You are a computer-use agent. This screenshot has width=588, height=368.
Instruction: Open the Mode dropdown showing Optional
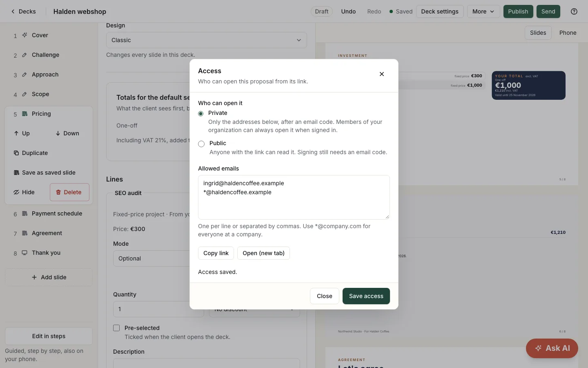pyautogui.click(x=151, y=258)
